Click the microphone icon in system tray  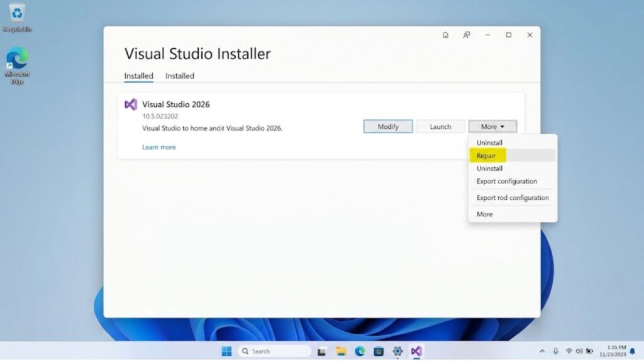point(555,351)
